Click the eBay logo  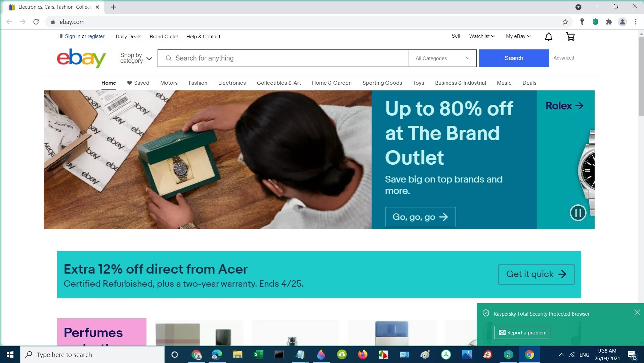(x=81, y=58)
